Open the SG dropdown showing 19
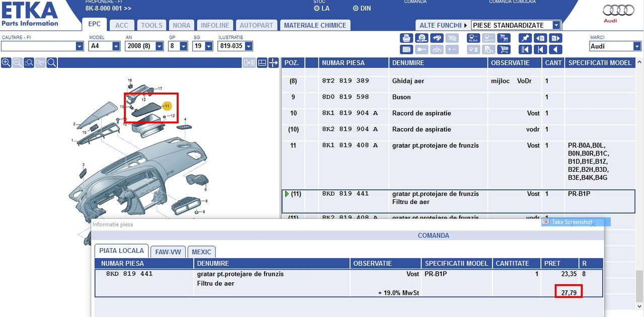This screenshot has width=644, height=317. click(209, 46)
